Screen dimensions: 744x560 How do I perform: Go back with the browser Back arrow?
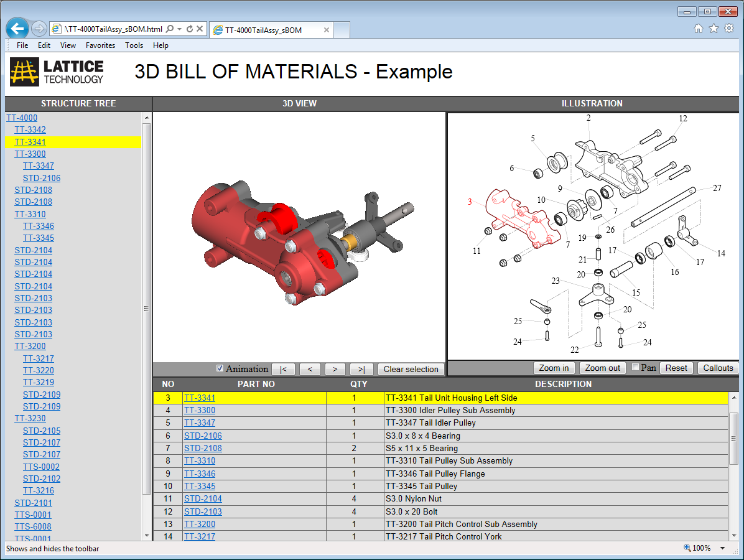[x=17, y=29]
